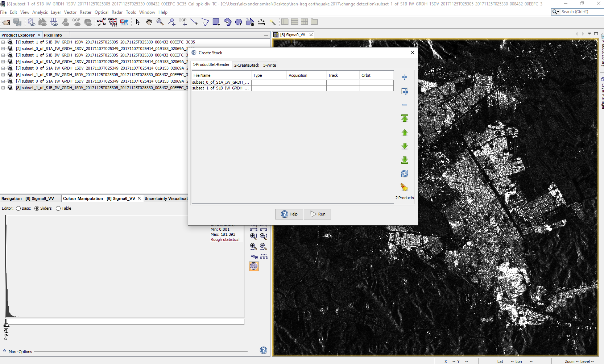This screenshot has width=604, height=364.
Task: Click the blue plus Add product icon
Action: click(405, 77)
